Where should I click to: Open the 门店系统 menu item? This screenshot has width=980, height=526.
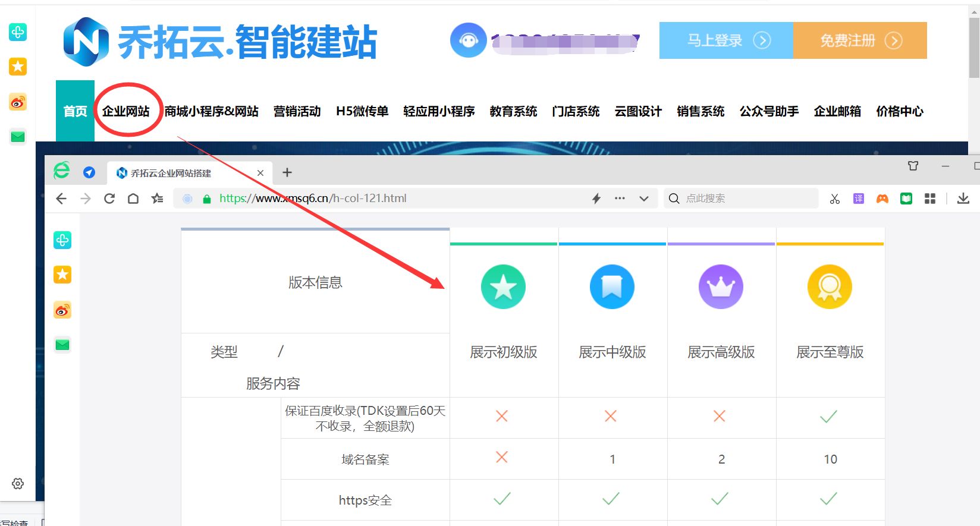pos(576,111)
